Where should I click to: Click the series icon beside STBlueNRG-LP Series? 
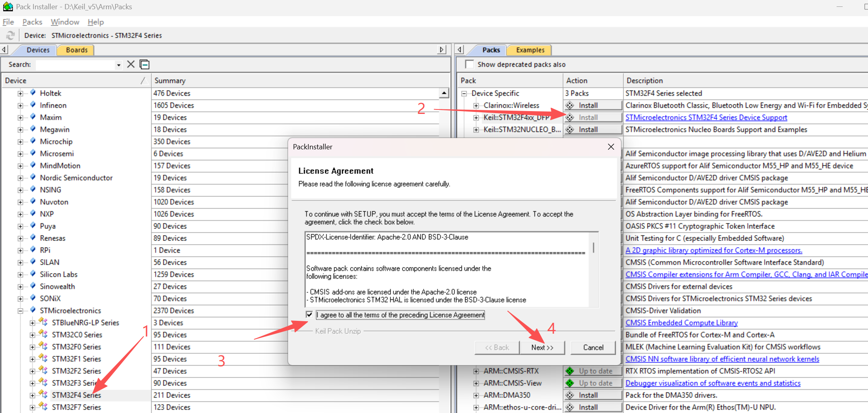[x=43, y=322]
